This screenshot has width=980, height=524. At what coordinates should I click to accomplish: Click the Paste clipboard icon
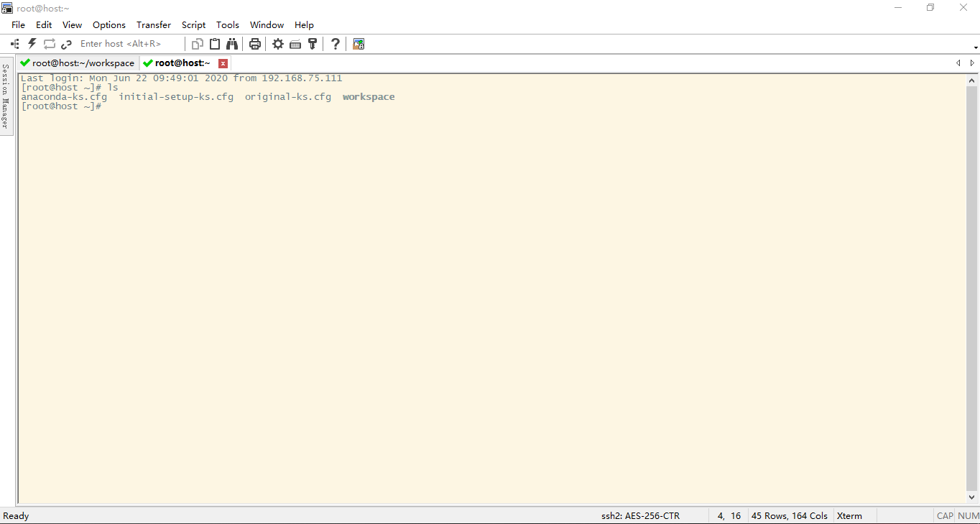tap(215, 44)
